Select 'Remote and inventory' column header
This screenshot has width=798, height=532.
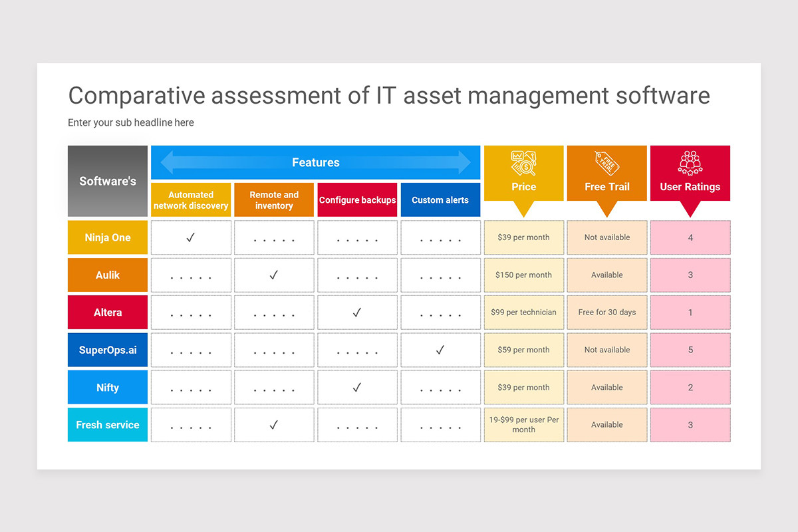point(274,199)
